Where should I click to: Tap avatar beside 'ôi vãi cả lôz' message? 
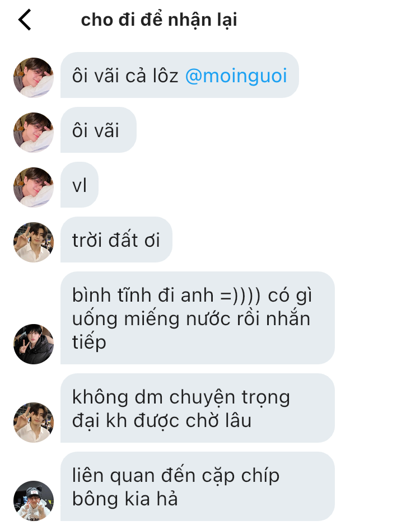click(34, 78)
